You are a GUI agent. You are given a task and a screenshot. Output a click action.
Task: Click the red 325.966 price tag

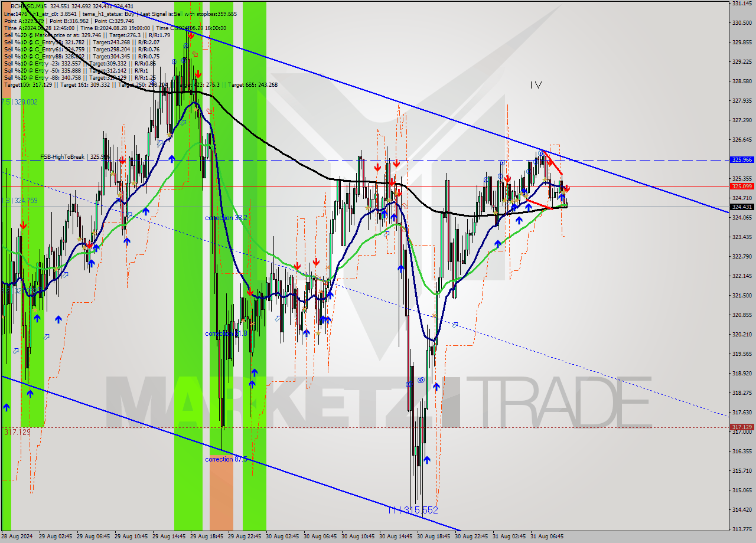point(741,159)
